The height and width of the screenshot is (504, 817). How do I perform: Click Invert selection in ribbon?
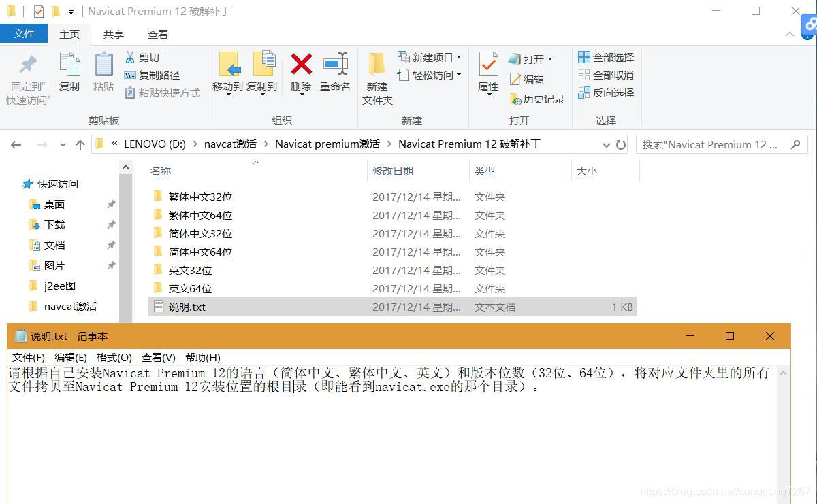point(606,93)
